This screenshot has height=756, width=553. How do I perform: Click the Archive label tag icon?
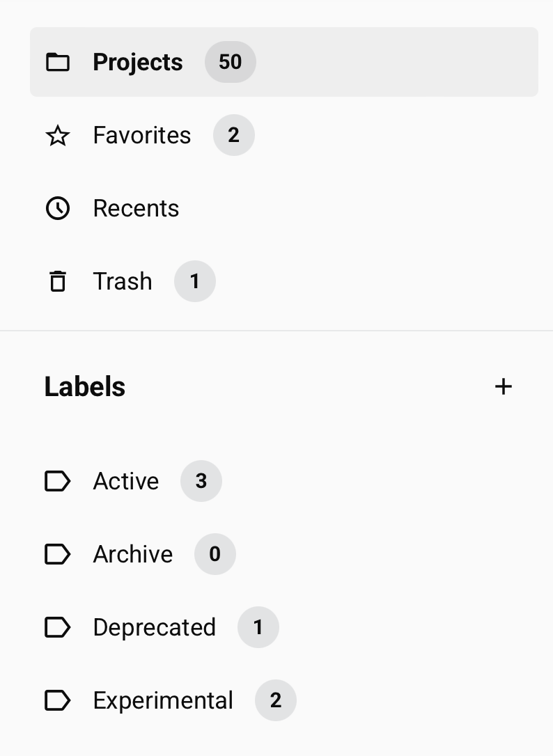[x=58, y=554]
